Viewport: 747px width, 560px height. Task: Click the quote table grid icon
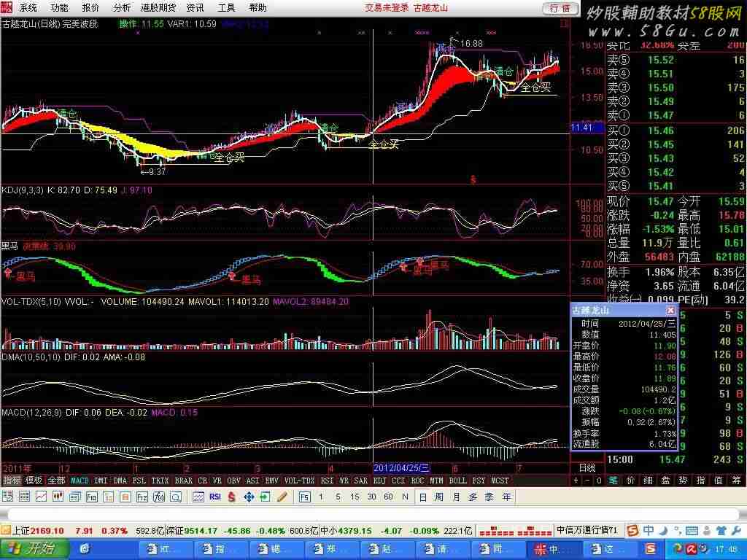(x=24, y=497)
